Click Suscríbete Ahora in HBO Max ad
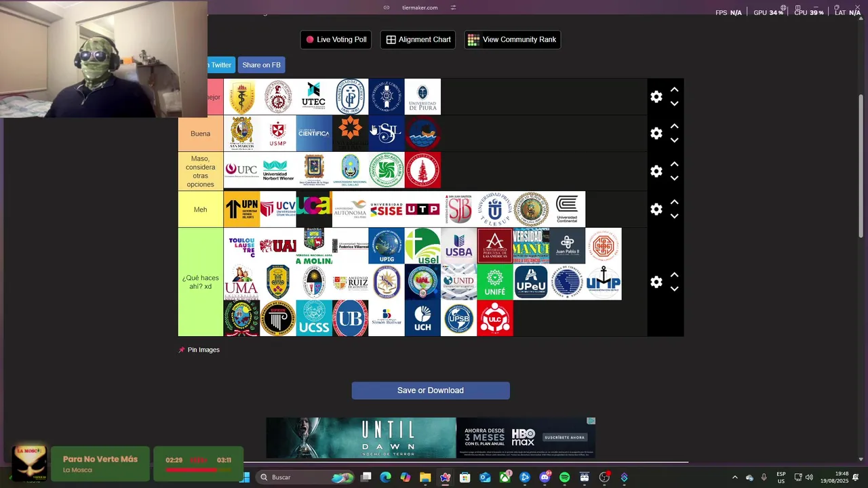Image resolution: width=868 pixels, height=488 pixels. 564,437
